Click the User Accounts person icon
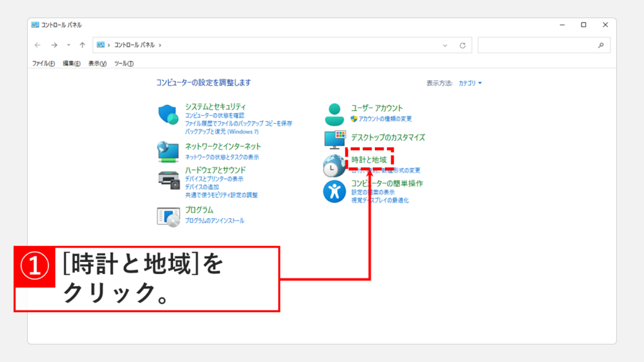The image size is (644, 362). click(x=335, y=114)
